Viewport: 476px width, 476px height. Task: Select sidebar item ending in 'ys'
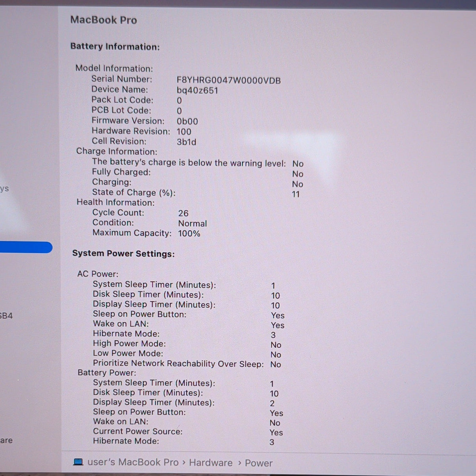pyautogui.click(x=4, y=188)
